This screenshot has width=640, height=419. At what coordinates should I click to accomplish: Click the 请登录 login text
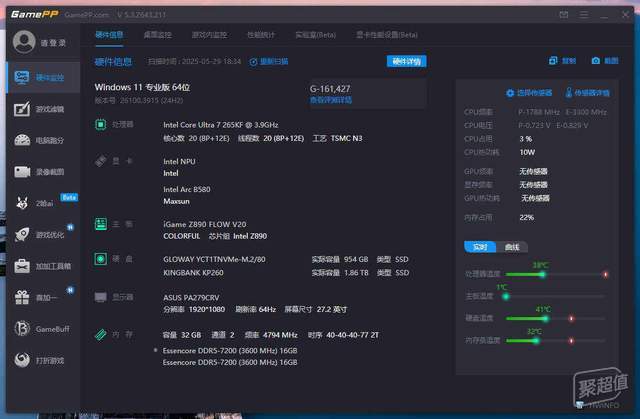(x=53, y=42)
